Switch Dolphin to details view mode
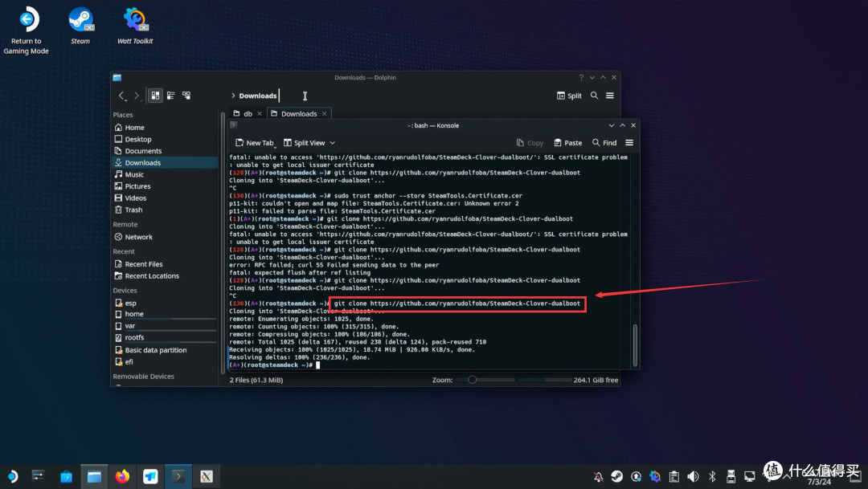Viewport: 868px width, 489px height. coord(186,96)
